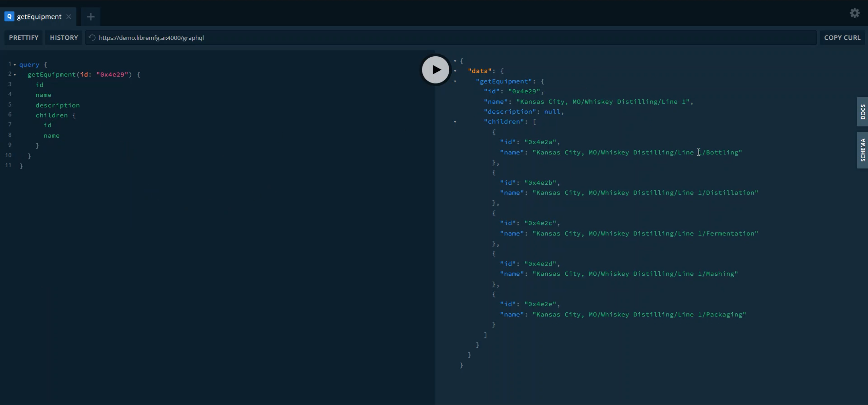Click the name field on line 8
The image size is (868, 405).
[x=52, y=135]
